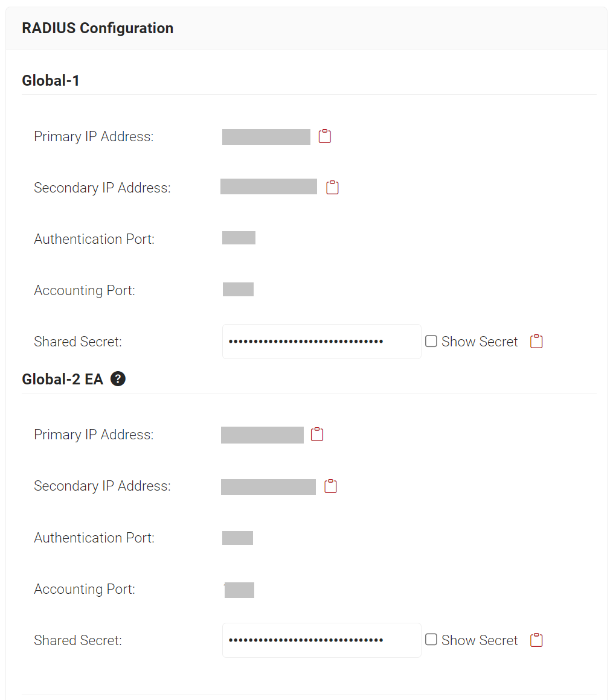Image resolution: width=616 pixels, height=700 pixels.
Task: Copy the Global-2 EA Shared Secret
Action: coord(536,640)
